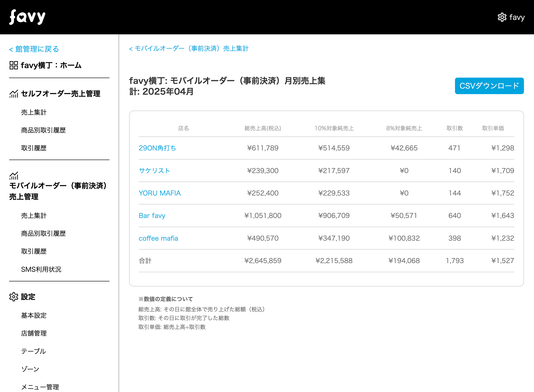The image size is (534, 392).
Task: Open the 29ON角打ち store link
Action: tap(157, 148)
